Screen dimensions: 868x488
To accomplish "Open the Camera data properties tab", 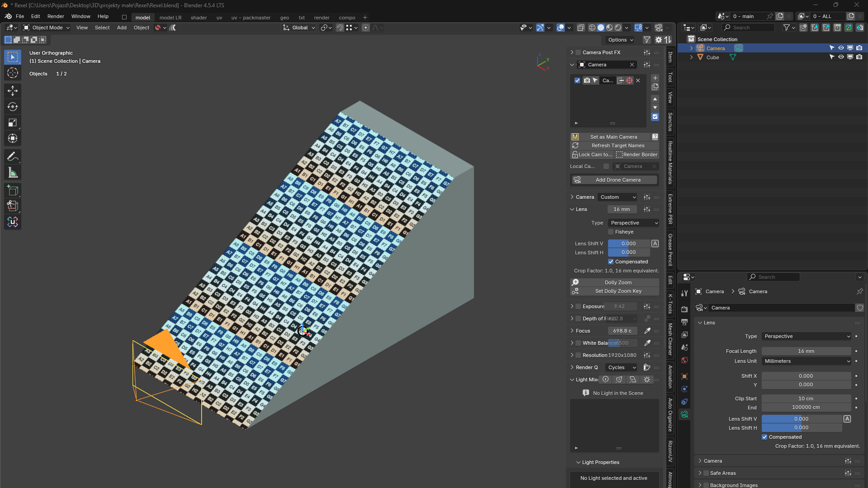I will click(684, 414).
